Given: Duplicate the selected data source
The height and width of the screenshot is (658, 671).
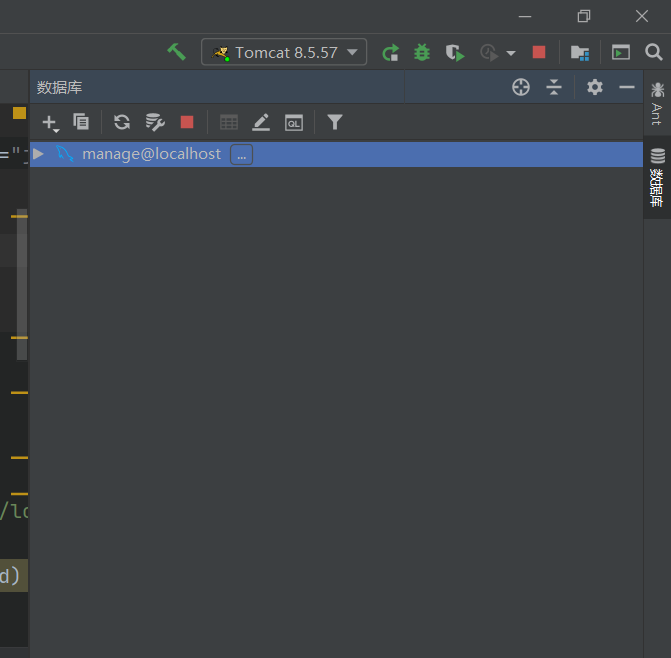Looking at the screenshot, I should pyautogui.click(x=82, y=122).
